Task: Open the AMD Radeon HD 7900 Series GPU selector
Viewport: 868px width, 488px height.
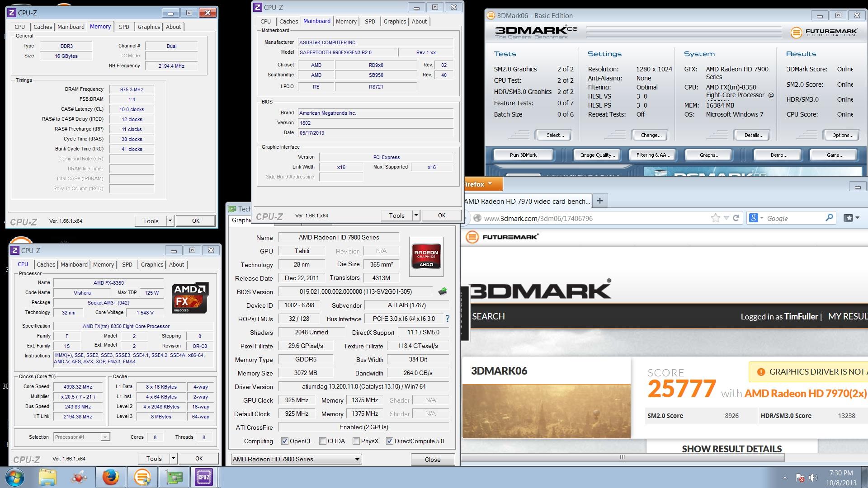Action: coord(296,459)
